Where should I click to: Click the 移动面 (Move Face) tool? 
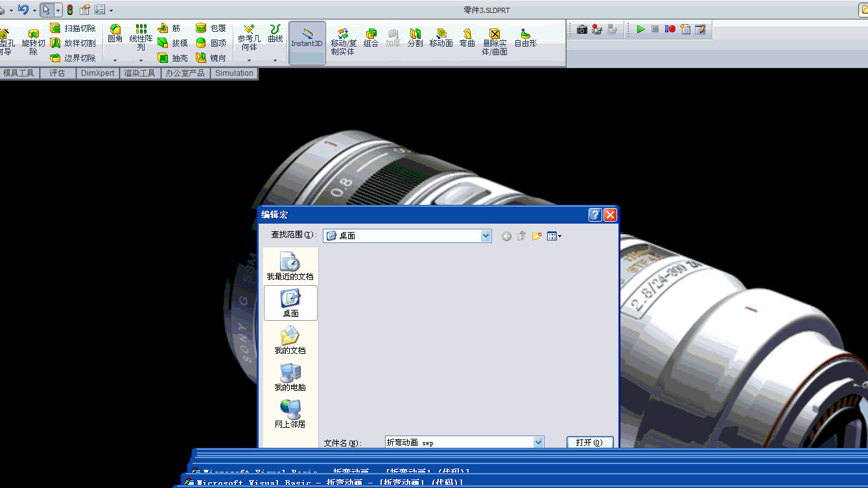click(441, 38)
